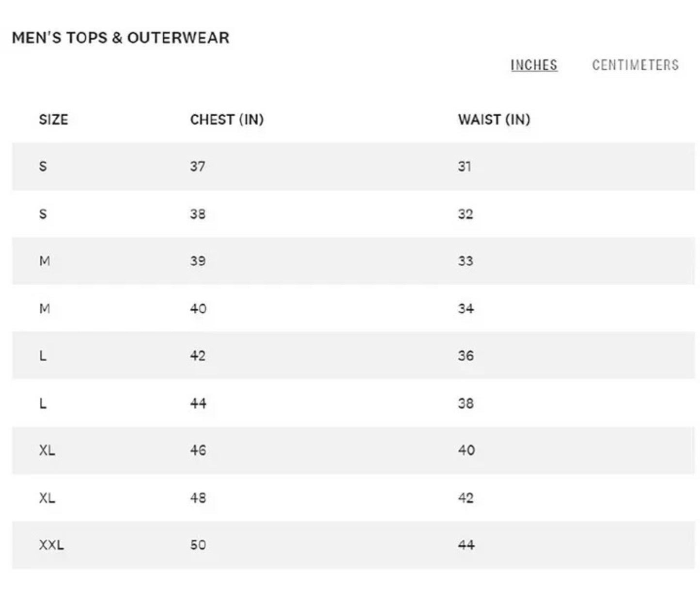Viewport: 700px width, 595px height.
Task: Click the CHEST (IN) column header
Action: (x=227, y=120)
